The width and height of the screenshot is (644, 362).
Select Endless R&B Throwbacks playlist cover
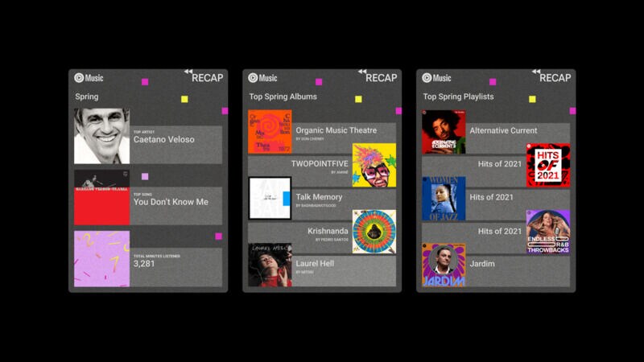[x=548, y=232]
